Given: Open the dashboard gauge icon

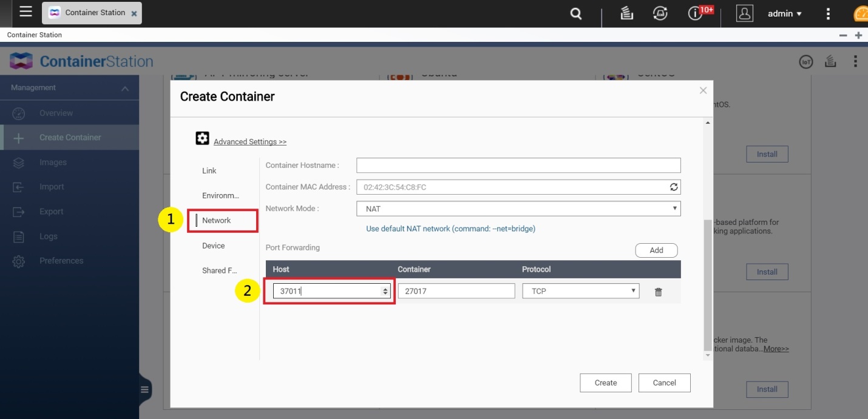Looking at the screenshot, I should tap(861, 15).
